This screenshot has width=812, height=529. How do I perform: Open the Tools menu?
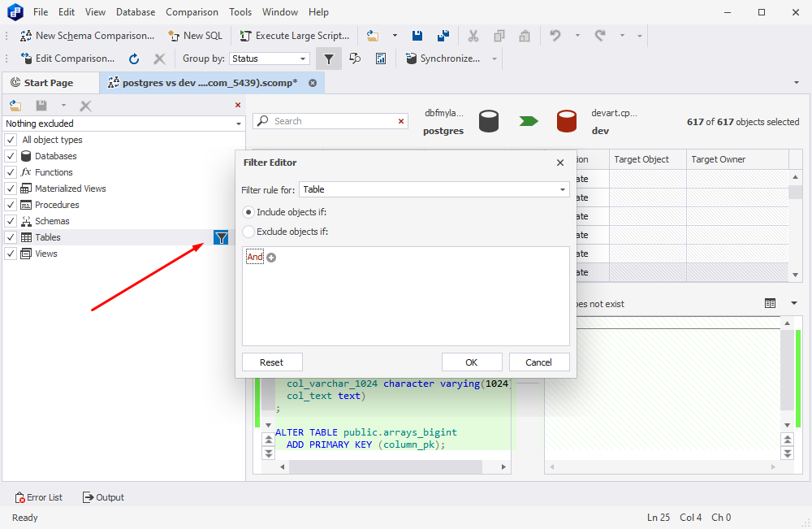240,12
